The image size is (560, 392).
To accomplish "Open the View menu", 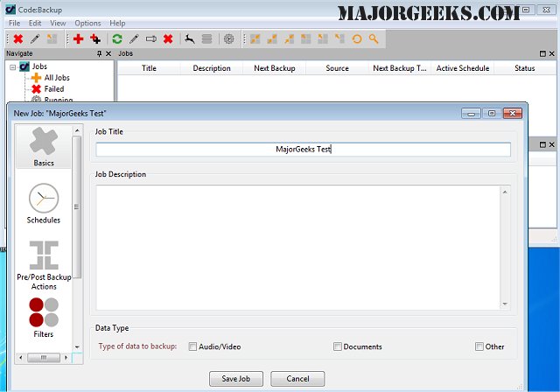I will click(x=58, y=24).
